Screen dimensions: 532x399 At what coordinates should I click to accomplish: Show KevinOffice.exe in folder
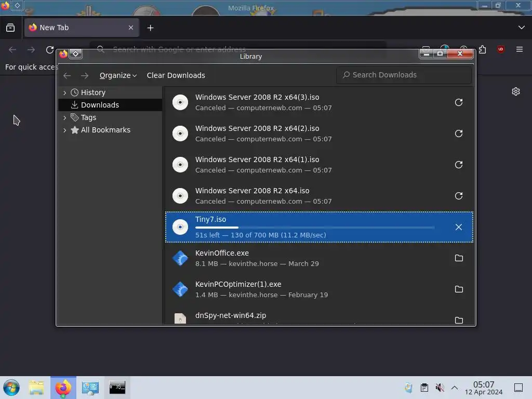pos(458,258)
